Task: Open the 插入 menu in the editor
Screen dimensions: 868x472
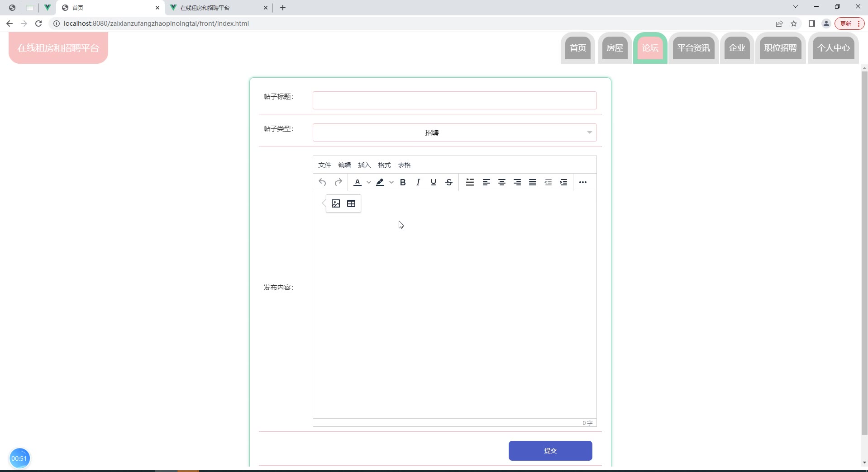Action: 364,165
